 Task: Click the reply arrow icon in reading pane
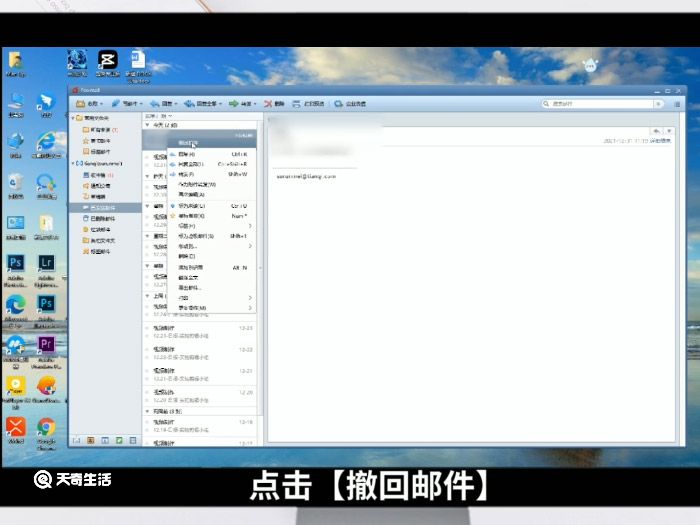[x=657, y=131]
